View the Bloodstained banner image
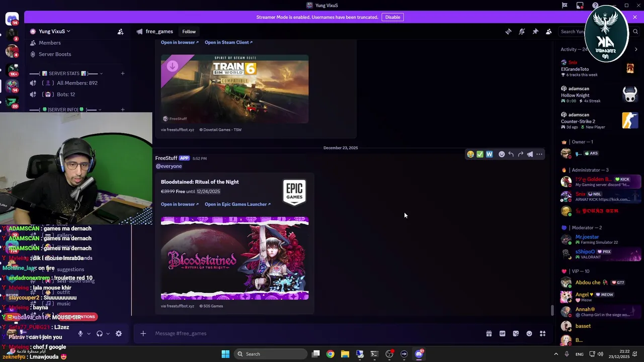This screenshot has height=362, width=644. tap(234, 258)
